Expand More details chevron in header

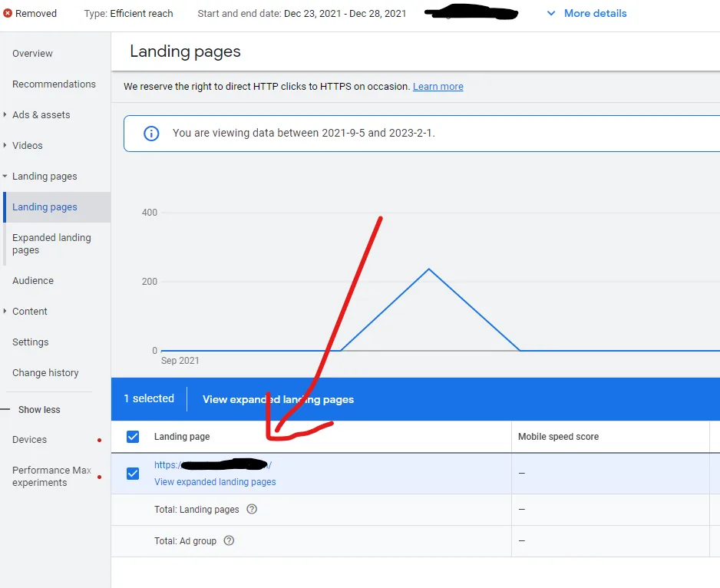click(x=551, y=13)
